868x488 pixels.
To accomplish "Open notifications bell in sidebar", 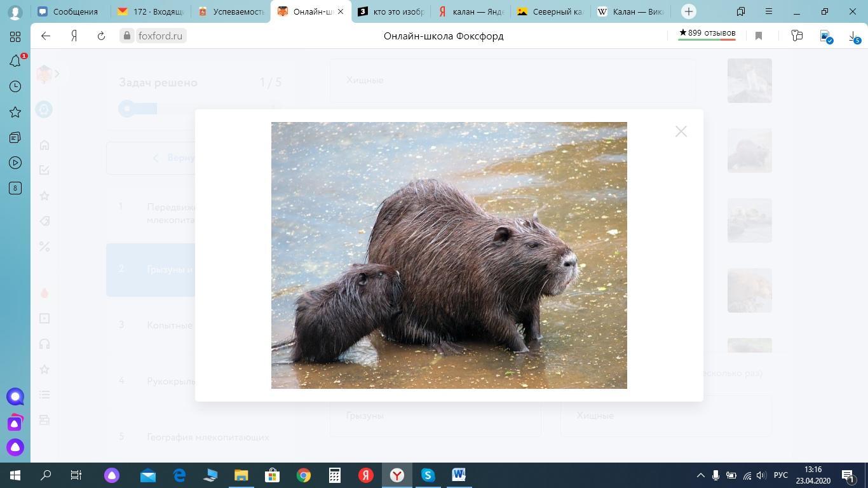I will click(15, 61).
